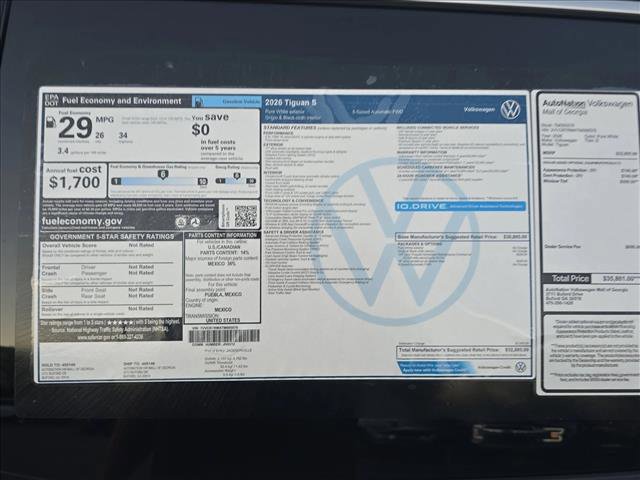Image resolution: width=640 pixels, height=480 pixels.
Task: Click the 'AutoNation Volkswagen' dealer sticker heading
Action: click(x=588, y=104)
